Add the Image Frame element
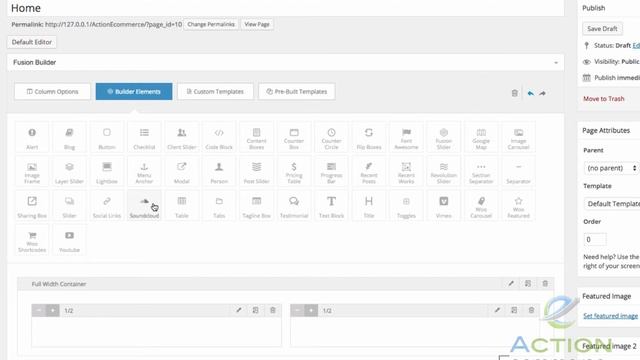 pos(32,172)
